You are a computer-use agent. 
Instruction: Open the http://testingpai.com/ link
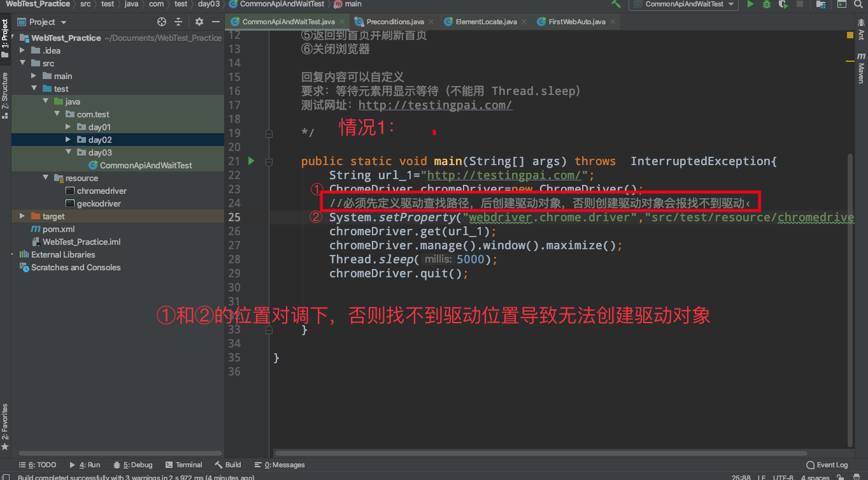pos(435,105)
